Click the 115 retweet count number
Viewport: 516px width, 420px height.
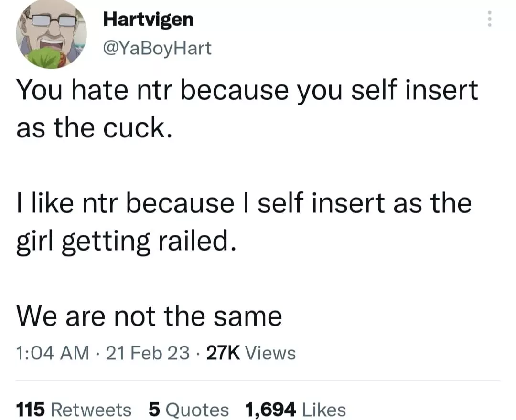[31, 409]
